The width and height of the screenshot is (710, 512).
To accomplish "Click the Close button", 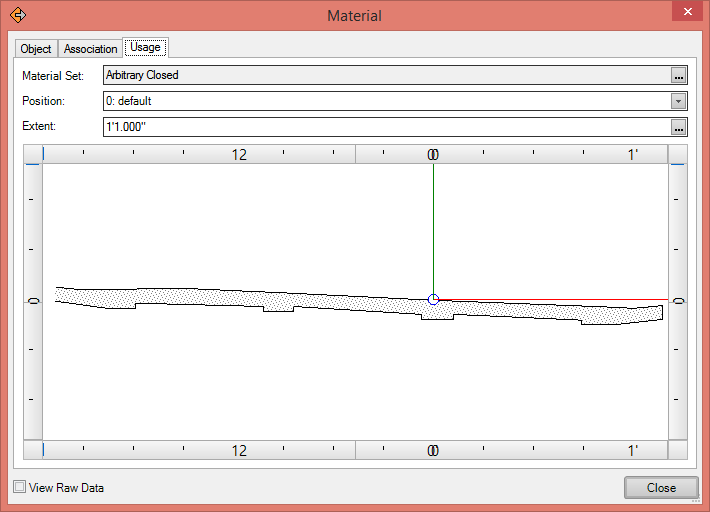I will (661, 488).
